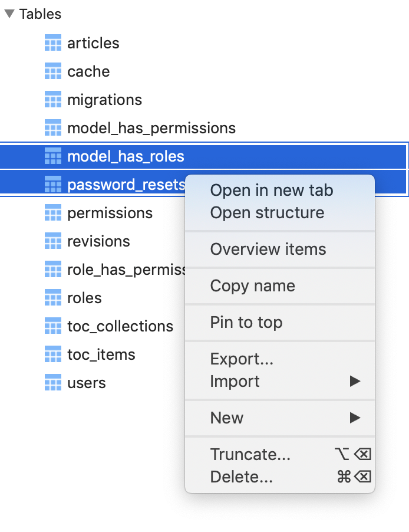Choose "Truncate..." from the context menu
Viewport: 409px width, 532px height.
pos(250,454)
